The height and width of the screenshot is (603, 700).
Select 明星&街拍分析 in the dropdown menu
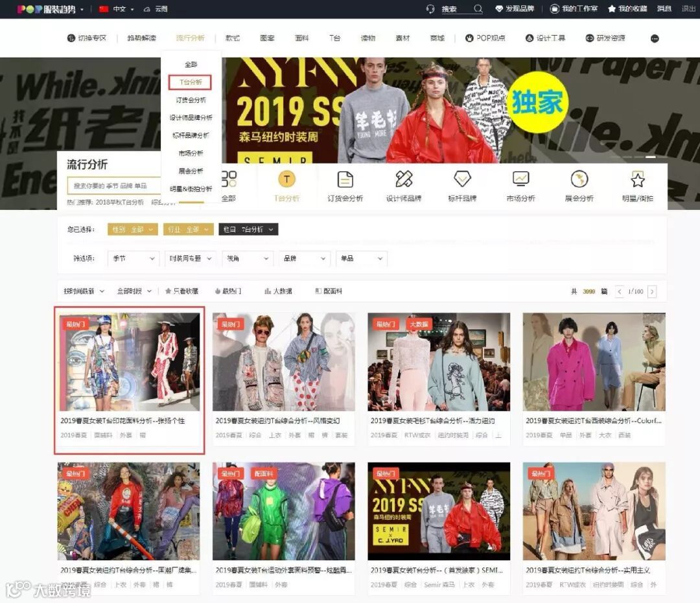191,189
